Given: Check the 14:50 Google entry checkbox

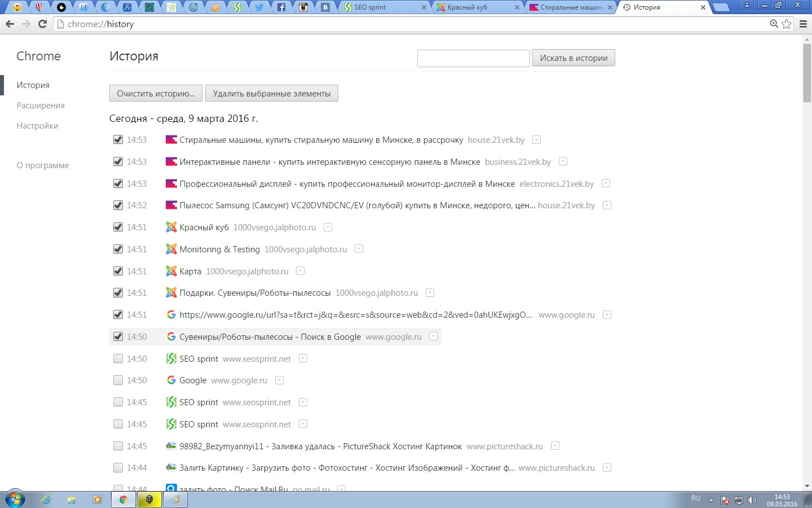Looking at the screenshot, I should [118, 380].
